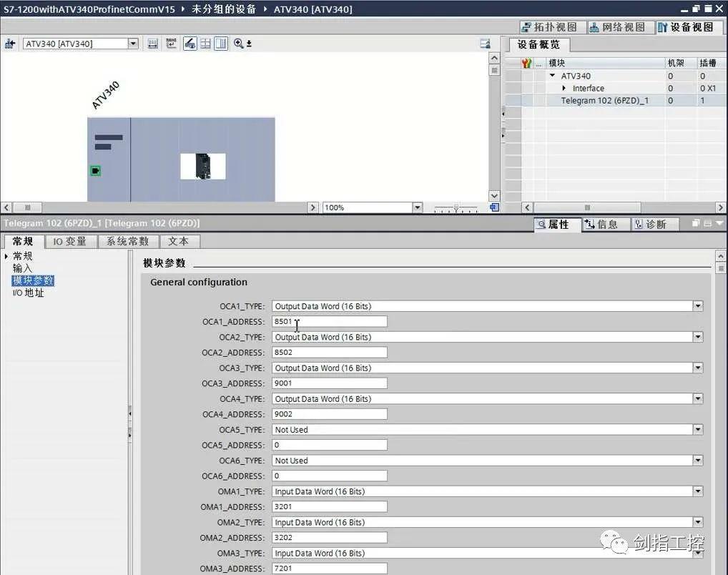Toggle the device labeling display button in the toolbar
This screenshot has width=728, height=575.
189,44
